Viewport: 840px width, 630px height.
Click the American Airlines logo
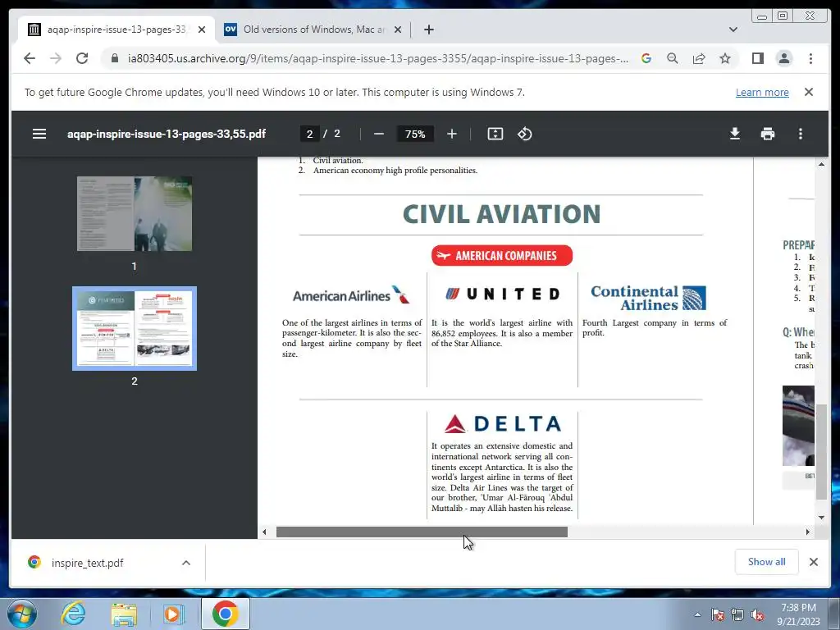351,295
